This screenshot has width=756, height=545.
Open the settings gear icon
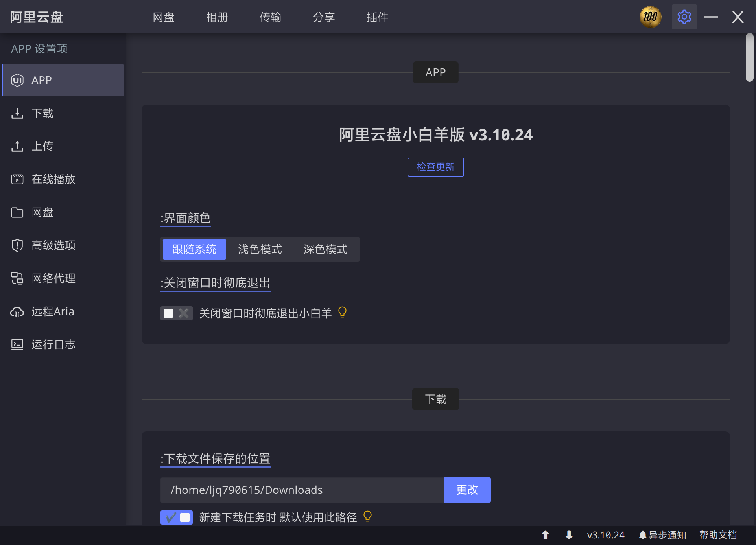click(x=684, y=17)
